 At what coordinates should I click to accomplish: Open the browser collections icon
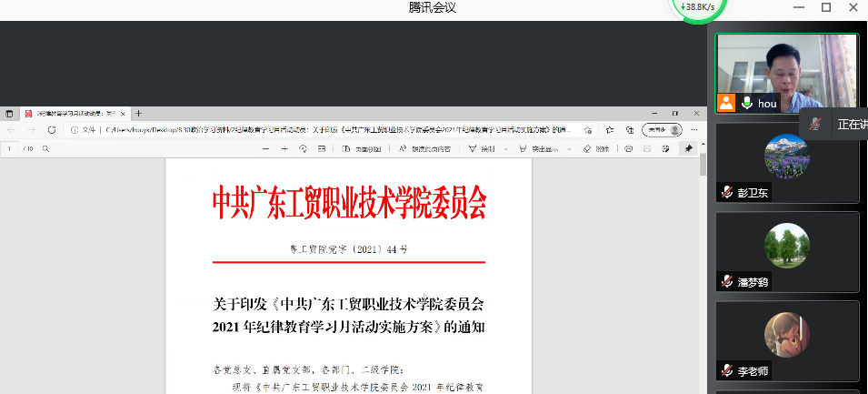(x=630, y=130)
